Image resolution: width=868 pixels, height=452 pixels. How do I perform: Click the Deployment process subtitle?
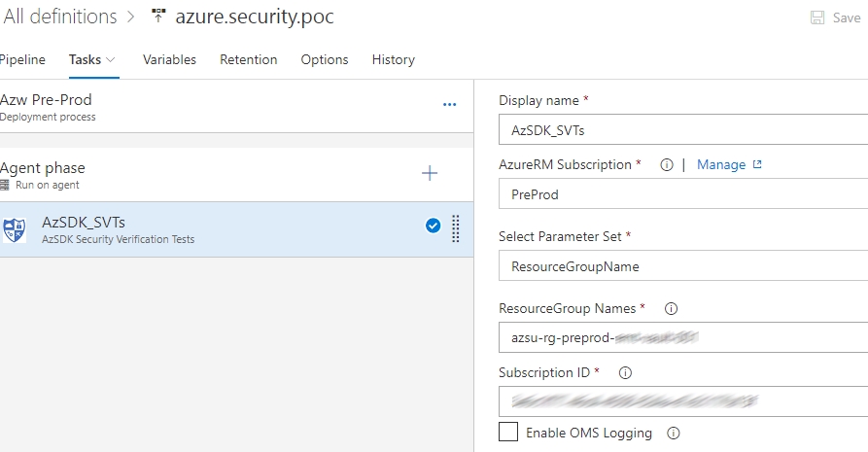pyautogui.click(x=48, y=117)
